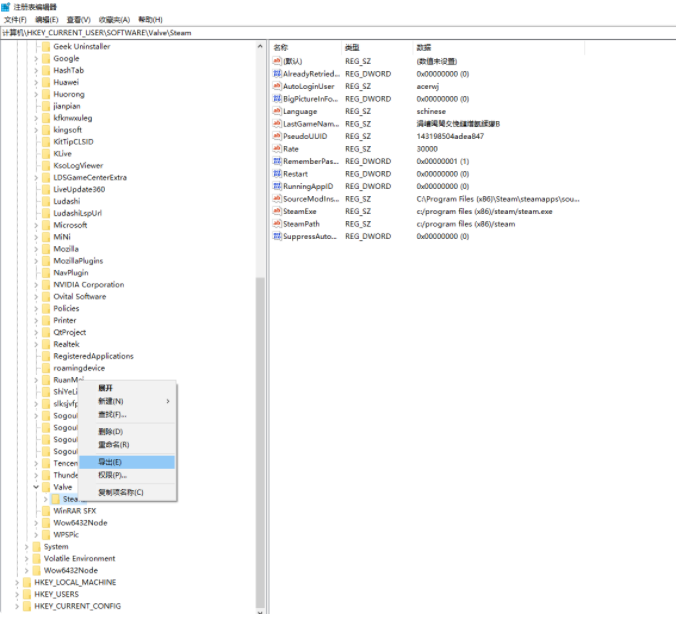This screenshot has height=625, width=677.
Task: Click the Geek Uninstaller folder icon
Action: [x=46, y=46]
